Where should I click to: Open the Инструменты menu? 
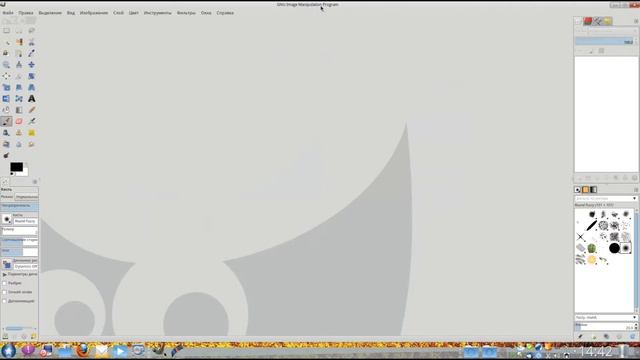(x=158, y=13)
